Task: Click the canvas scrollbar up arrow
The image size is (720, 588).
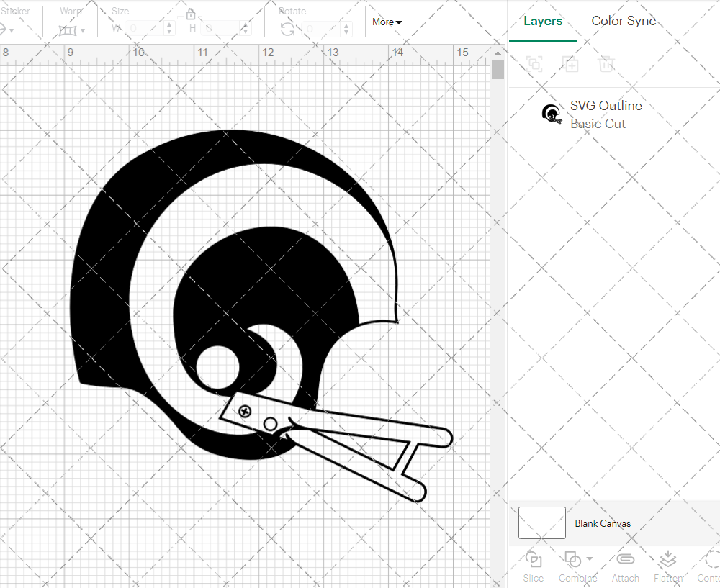Action: (x=498, y=53)
